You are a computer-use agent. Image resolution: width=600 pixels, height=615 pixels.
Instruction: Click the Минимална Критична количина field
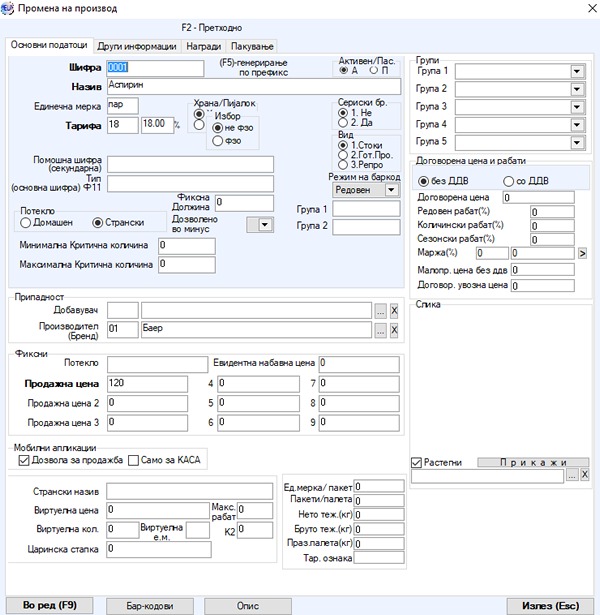point(187,246)
